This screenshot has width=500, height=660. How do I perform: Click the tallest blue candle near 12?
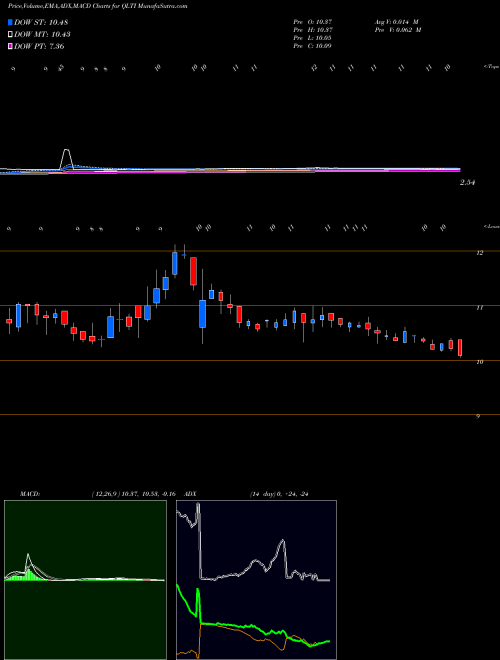click(175, 263)
